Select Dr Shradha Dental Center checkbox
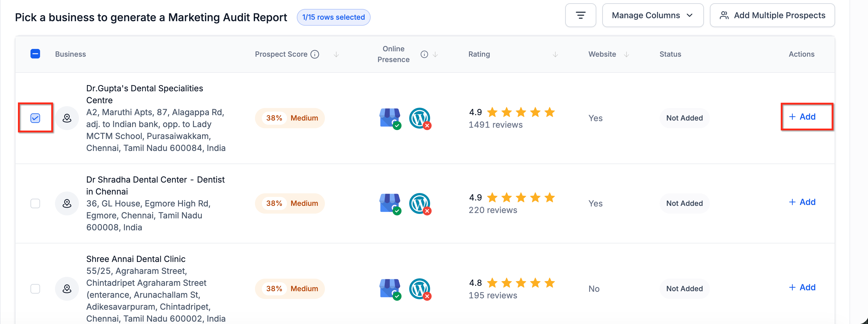The image size is (868, 324). (x=35, y=203)
